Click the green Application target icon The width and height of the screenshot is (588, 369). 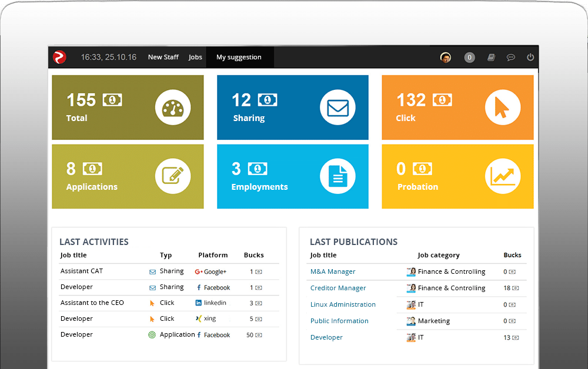click(152, 335)
